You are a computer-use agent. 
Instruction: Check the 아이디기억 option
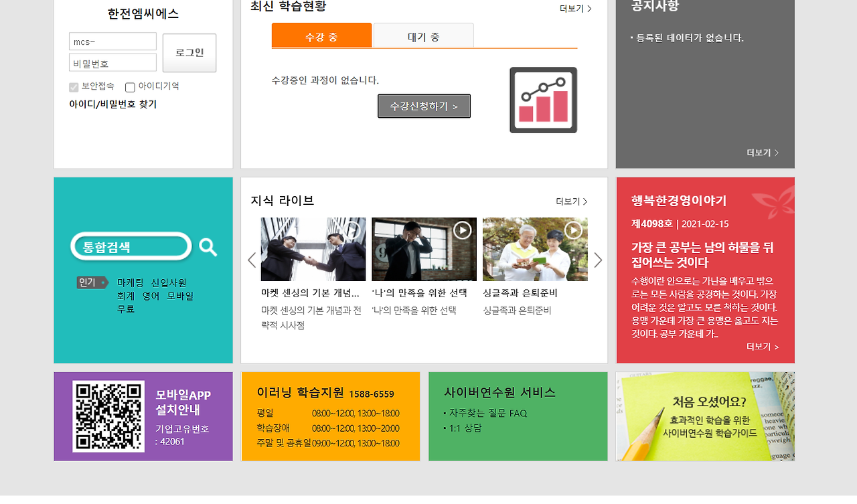[130, 86]
